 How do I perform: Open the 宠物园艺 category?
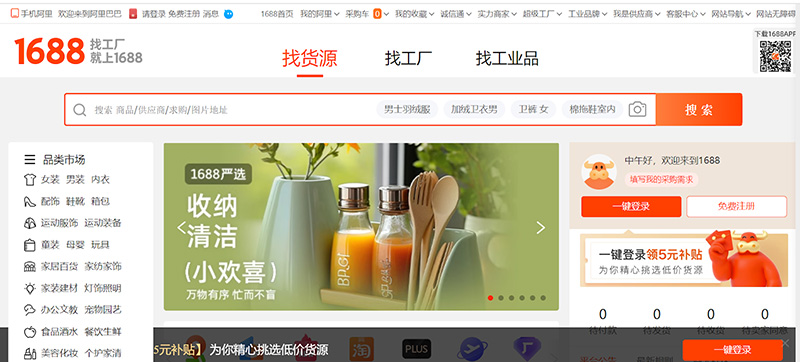(x=103, y=309)
